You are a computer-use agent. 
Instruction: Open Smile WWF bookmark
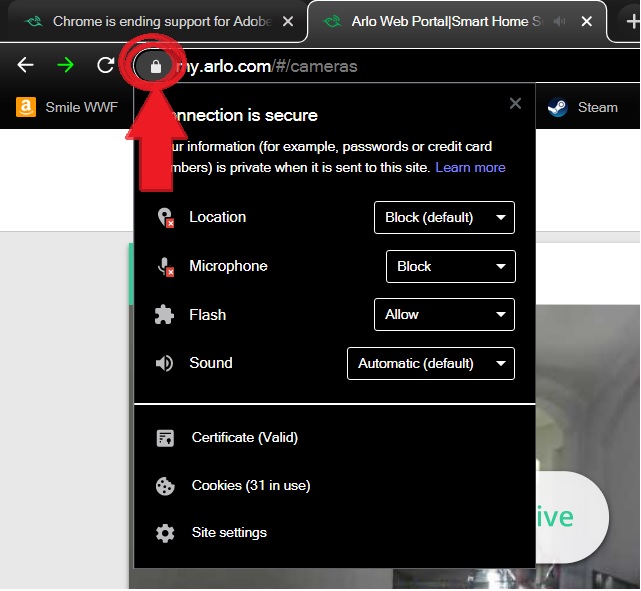(67, 107)
